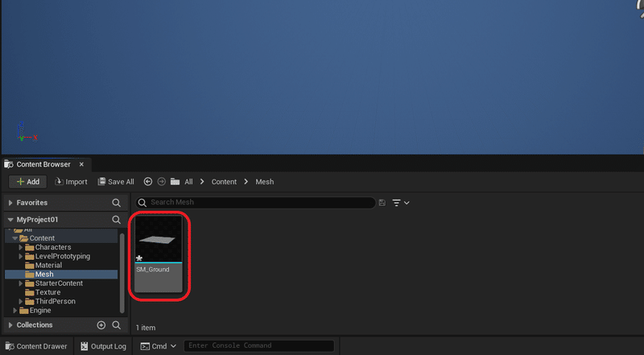Viewport: 644px width, 355px height.
Task: Collapse the Content folder in tree
Action: pos(15,238)
